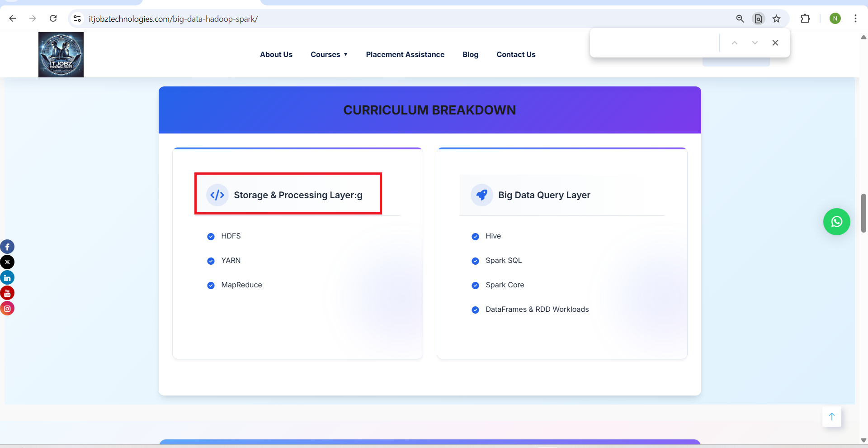
Task: Open the WhatsApp chat floating button
Action: coord(836,222)
